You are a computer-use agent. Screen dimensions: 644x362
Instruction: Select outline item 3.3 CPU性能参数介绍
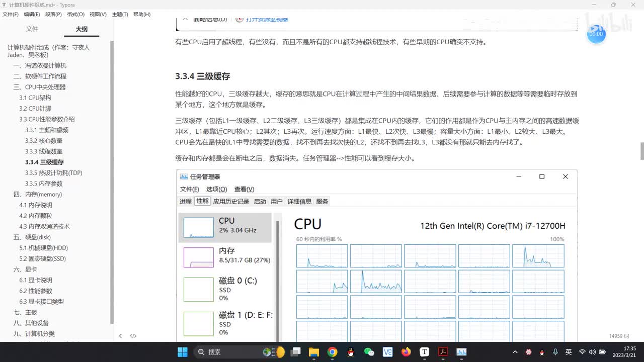(47, 119)
